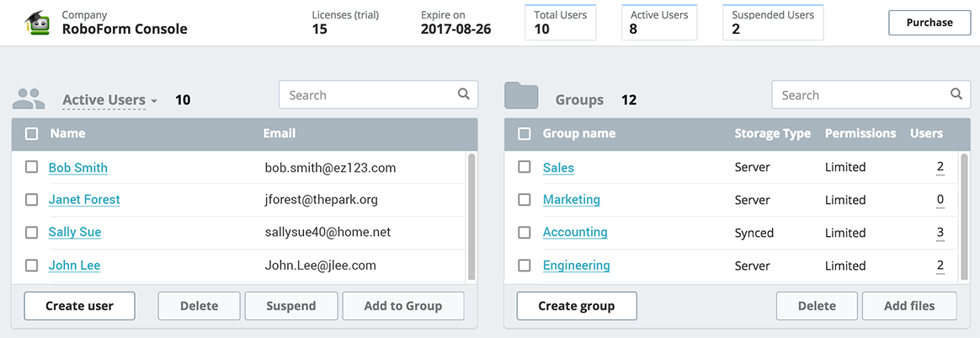Click the users list vertical scrollbar
Viewport: 980px width, 338px height.
pyautogui.click(x=471, y=216)
